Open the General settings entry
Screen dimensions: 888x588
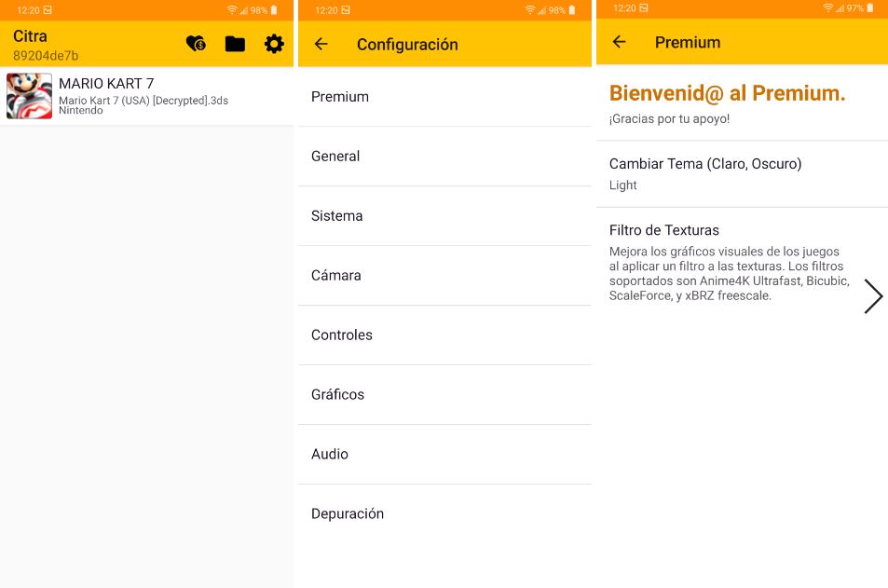pos(444,157)
